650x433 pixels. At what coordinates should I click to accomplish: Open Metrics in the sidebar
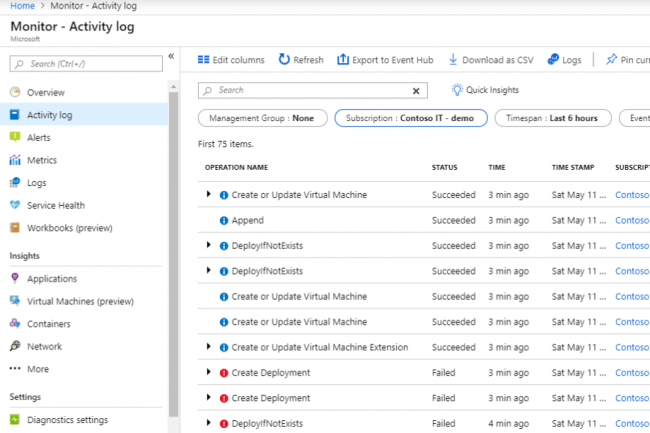point(41,160)
